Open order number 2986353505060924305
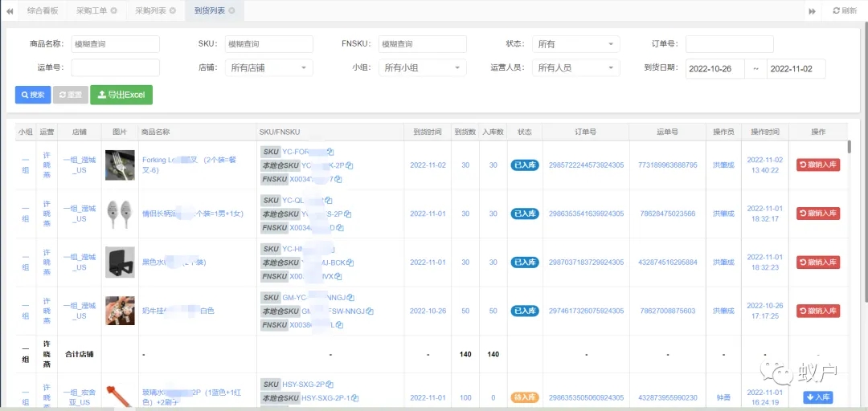 click(x=586, y=397)
